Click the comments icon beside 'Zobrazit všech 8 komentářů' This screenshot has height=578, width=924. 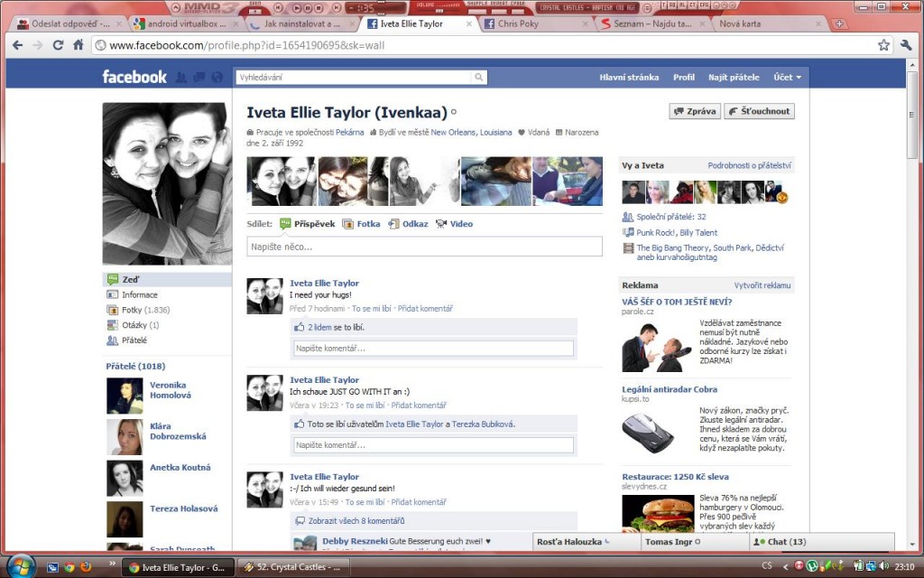pyautogui.click(x=300, y=521)
